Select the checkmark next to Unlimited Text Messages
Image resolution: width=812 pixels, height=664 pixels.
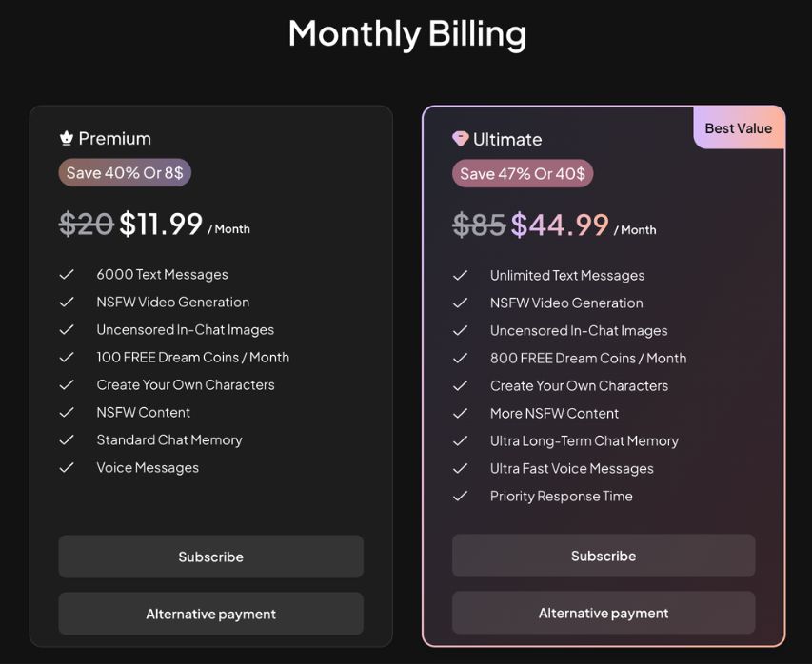(x=460, y=275)
